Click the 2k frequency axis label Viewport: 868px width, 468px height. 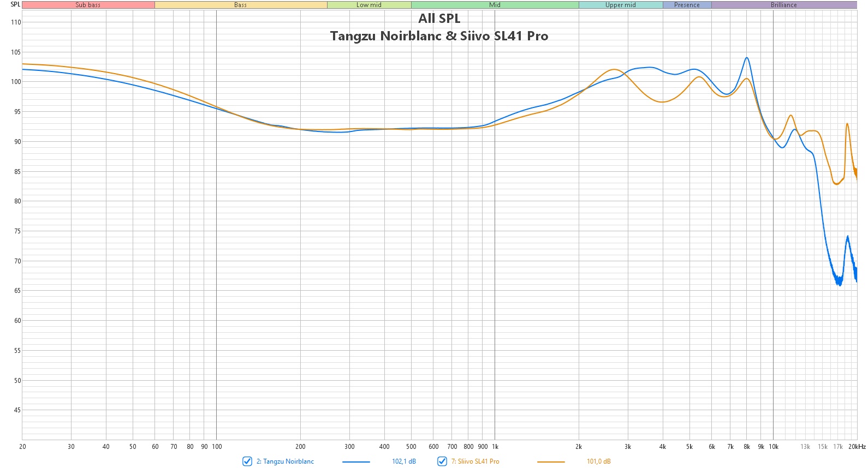click(579, 447)
